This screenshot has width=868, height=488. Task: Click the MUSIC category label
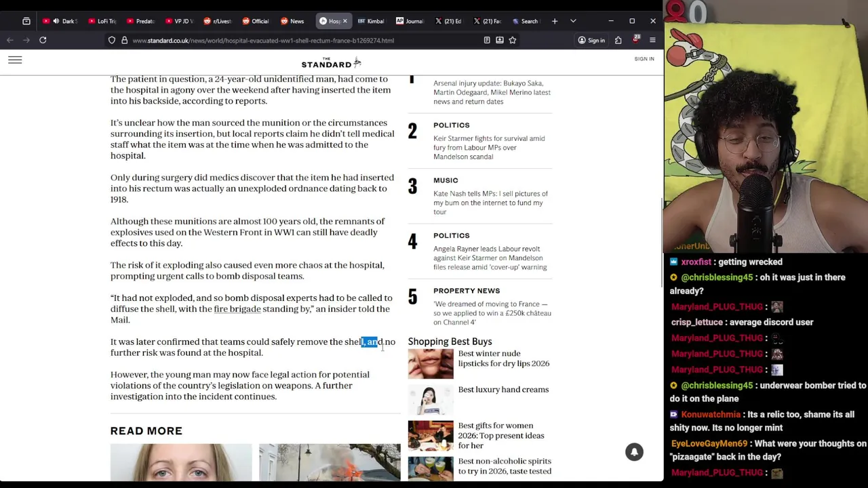tap(446, 180)
